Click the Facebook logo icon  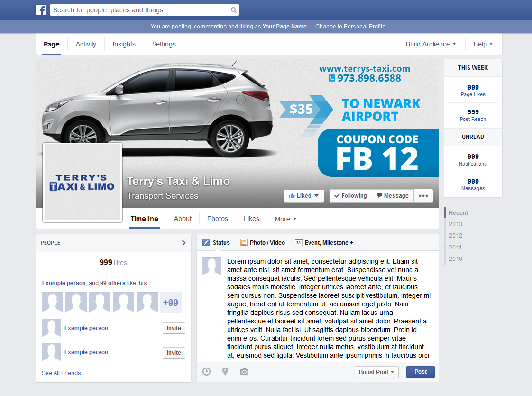click(x=41, y=10)
